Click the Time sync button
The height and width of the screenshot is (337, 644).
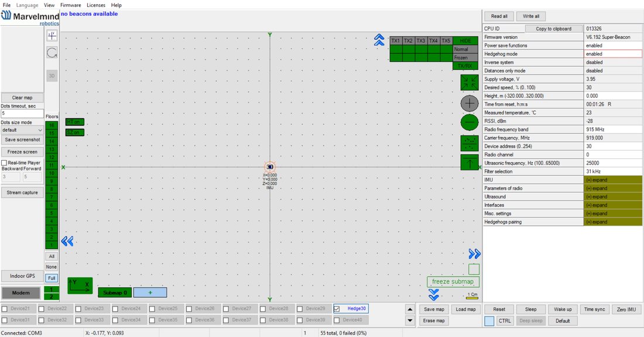pos(594,309)
